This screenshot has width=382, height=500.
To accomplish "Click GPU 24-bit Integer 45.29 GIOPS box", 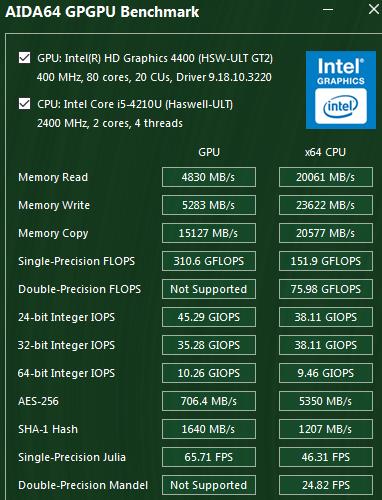I will click(x=209, y=317).
